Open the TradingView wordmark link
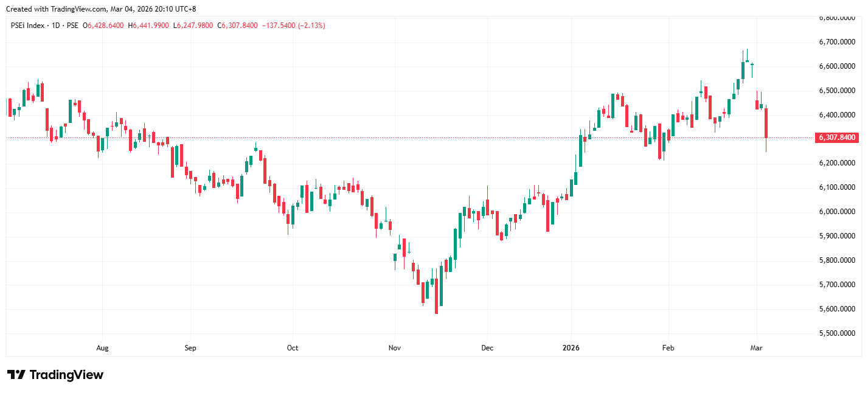This screenshot has width=868, height=393. pos(66,375)
